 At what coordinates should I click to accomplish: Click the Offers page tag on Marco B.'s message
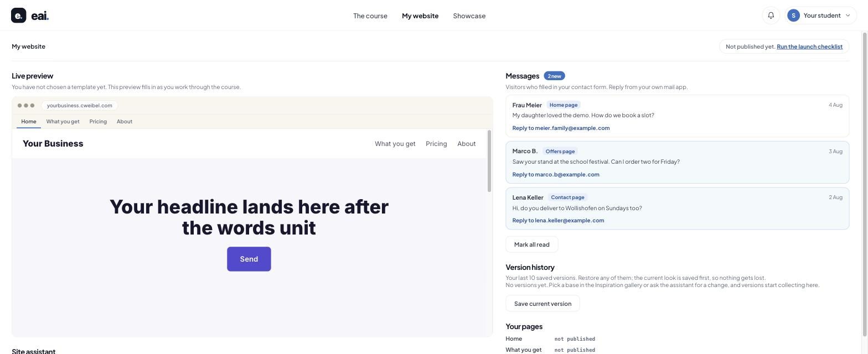pyautogui.click(x=560, y=151)
